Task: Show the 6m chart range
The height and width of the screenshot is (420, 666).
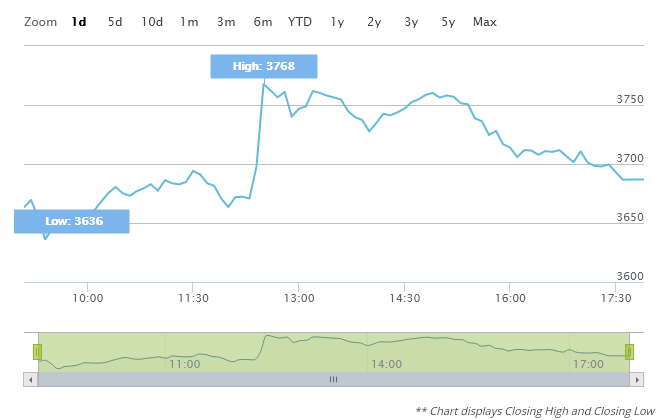Action: [x=263, y=22]
